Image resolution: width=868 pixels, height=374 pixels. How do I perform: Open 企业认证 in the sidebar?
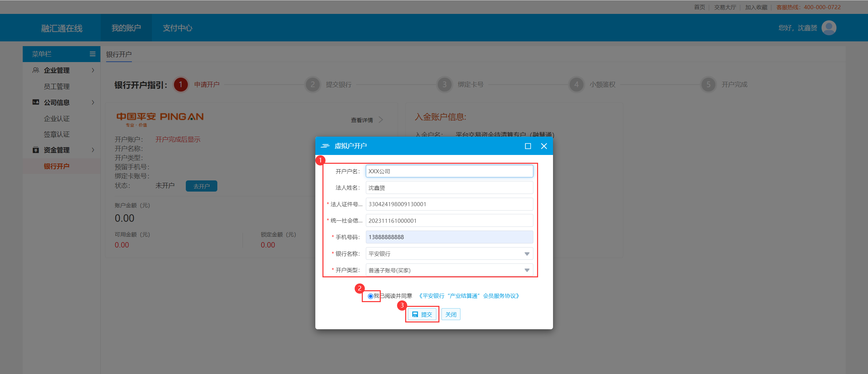(x=57, y=119)
